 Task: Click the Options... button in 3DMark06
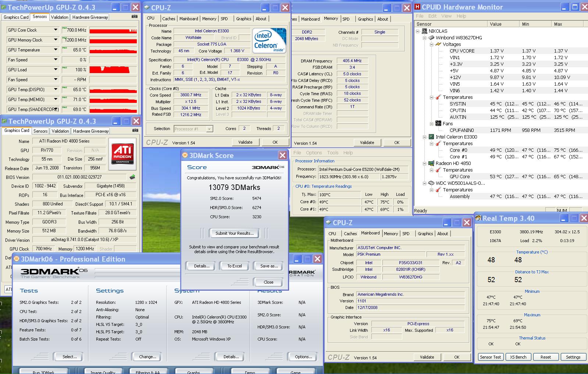(303, 357)
